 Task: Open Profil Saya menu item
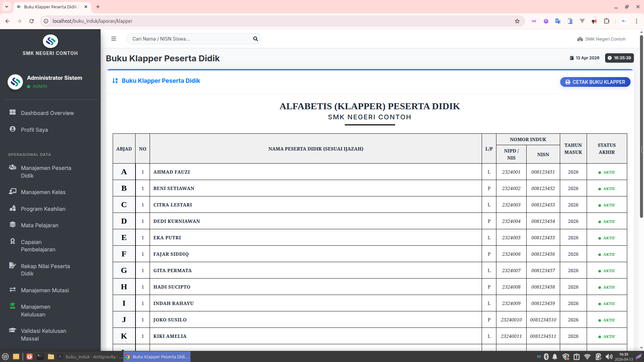tap(34, 130)
